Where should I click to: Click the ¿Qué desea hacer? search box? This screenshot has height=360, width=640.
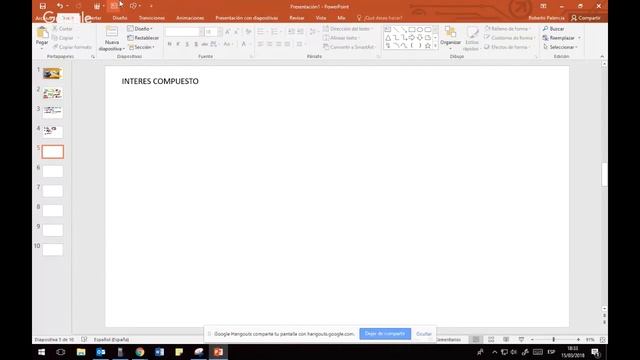point(380,18)
